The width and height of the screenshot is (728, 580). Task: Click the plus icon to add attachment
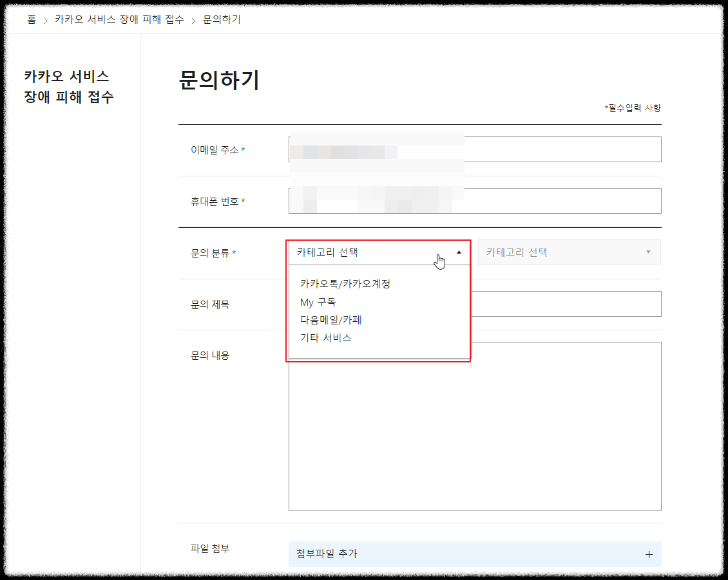tap(649, 554)
